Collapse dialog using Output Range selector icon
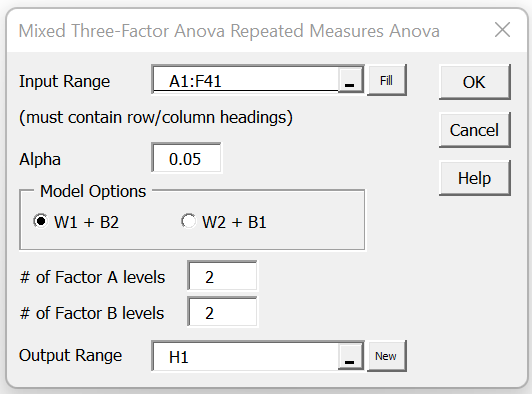This screenshot has height=394, width=532. [350, 356]
